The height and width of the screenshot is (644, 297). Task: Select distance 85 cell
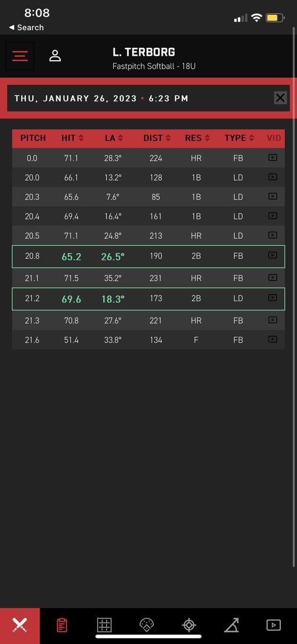(x=155, y=197)
